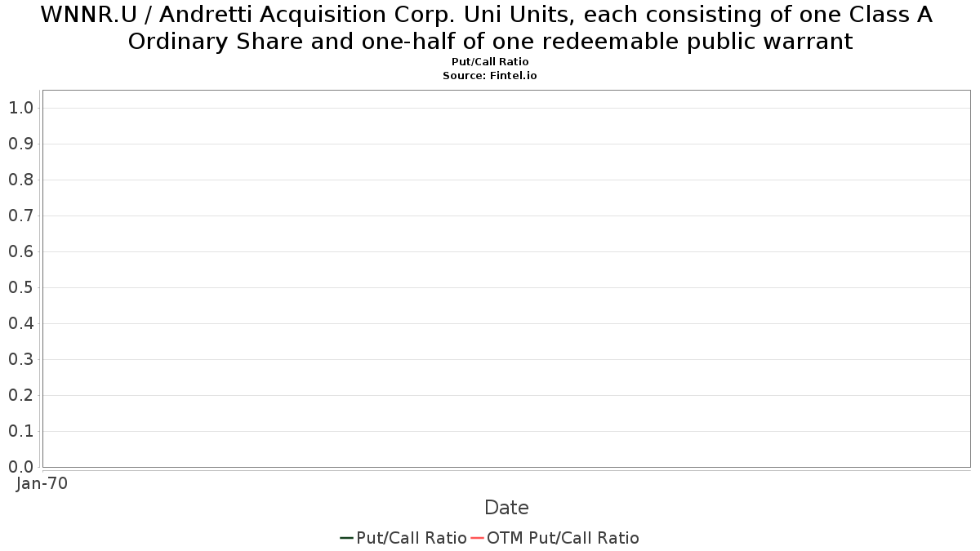Click the dark green Put/Call Ratio line swatch

tap(346, 538)
